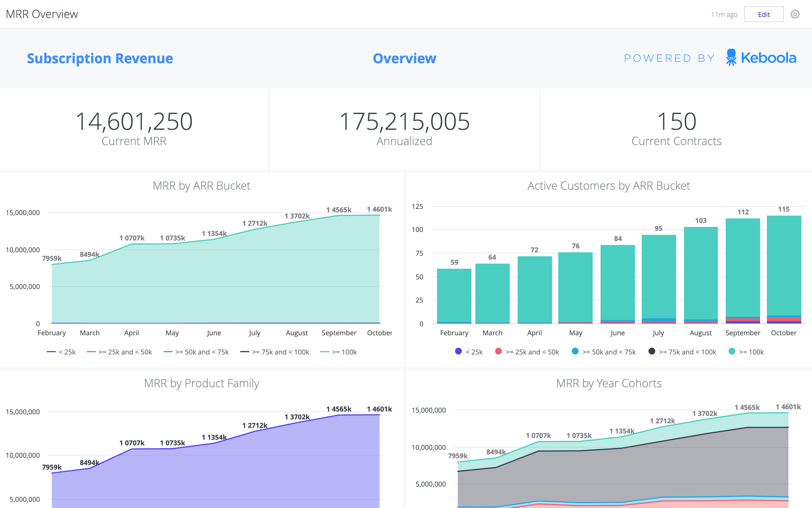The height and width of the screenshot is (508, 812).
Task: Click the Edit button
Action: [x=764, y=14]
